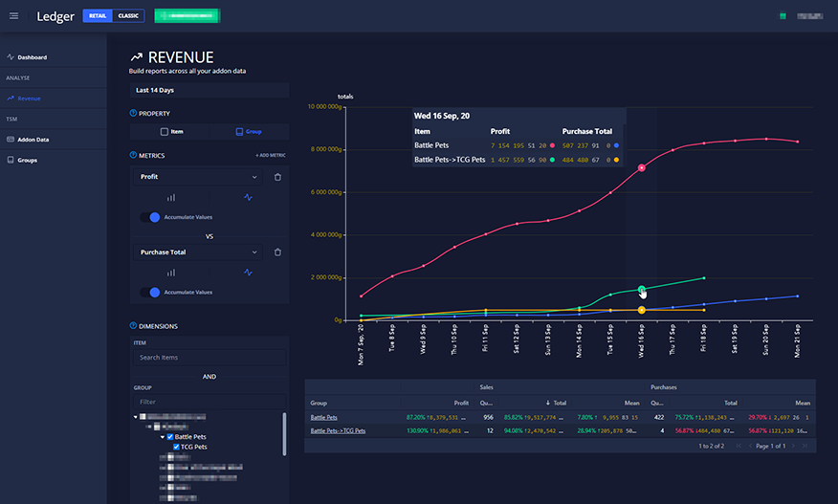
Task: Go to the previous table page
Action: [750, 446]
